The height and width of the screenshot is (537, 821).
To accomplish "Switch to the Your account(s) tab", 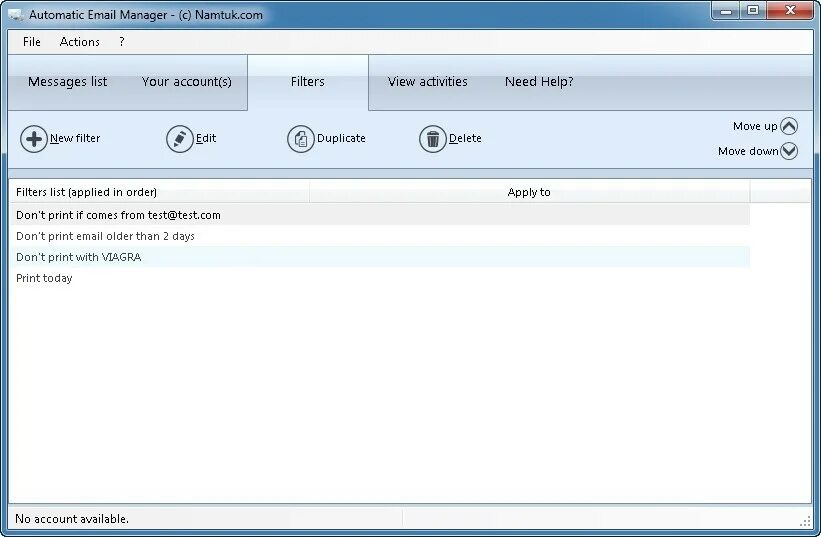I will point(186,82).
